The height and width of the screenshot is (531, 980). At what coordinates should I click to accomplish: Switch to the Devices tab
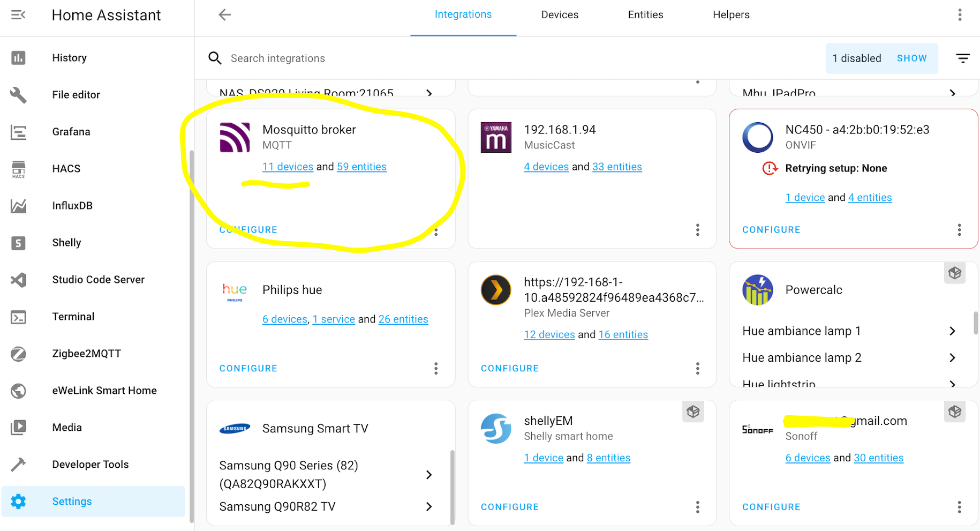559,15
